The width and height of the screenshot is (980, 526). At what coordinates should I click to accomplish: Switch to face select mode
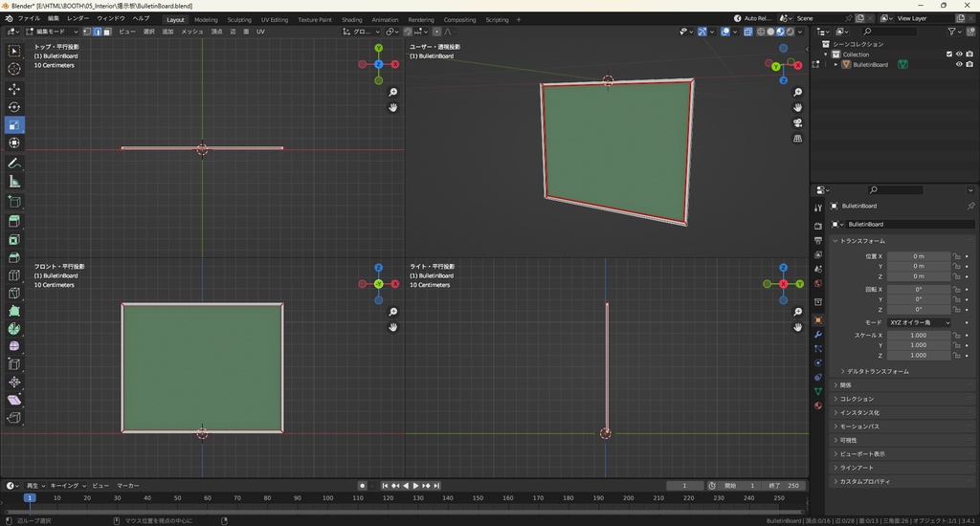pyautogui.click(x=107, y=32)
